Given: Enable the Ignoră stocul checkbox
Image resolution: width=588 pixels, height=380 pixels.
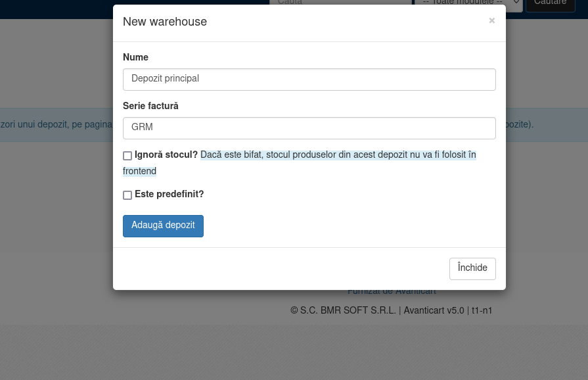Looking at the screenshot, I should (x=127, y=156).
